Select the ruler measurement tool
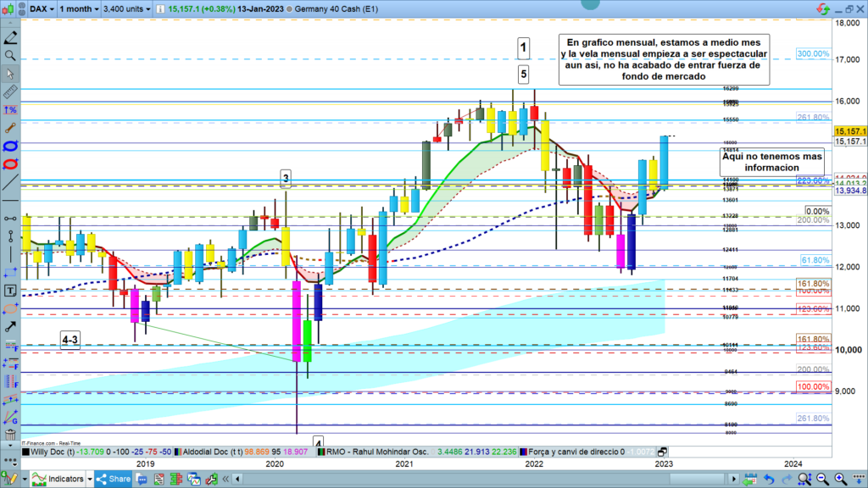 pos(11,92)
